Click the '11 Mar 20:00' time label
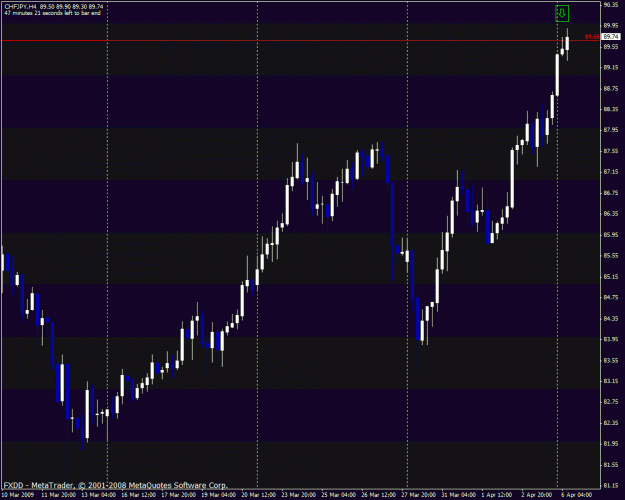625x500 pixels. click(x=59, y=495)
